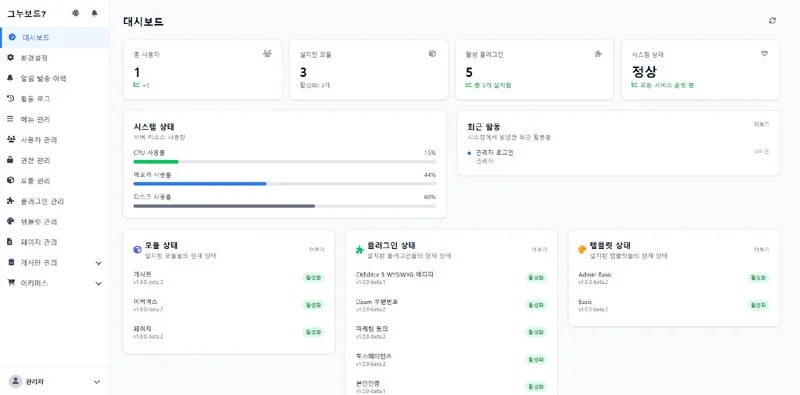This screenshot has width=800, height=395.
Task: Click the bell icon next to 알림 발송 이력
Action: [10, 78]
